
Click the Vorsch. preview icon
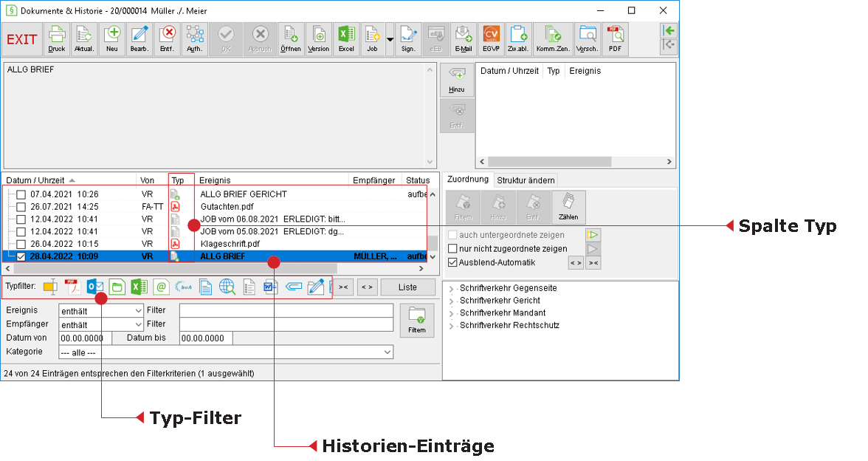588,39
